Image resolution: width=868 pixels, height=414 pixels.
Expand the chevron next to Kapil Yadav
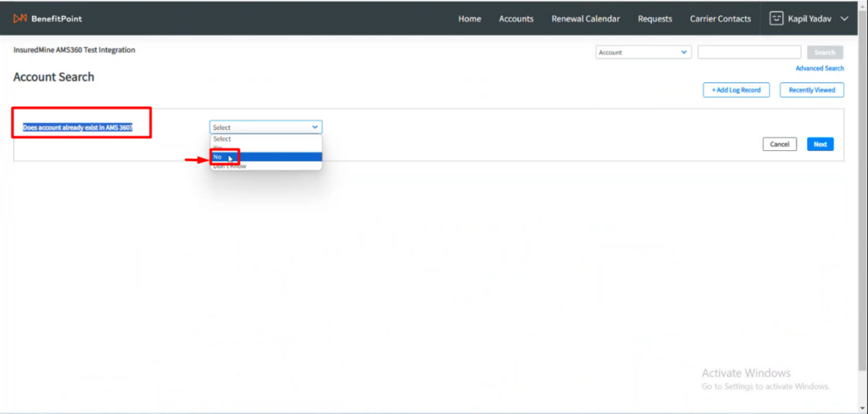pos(843,19)
